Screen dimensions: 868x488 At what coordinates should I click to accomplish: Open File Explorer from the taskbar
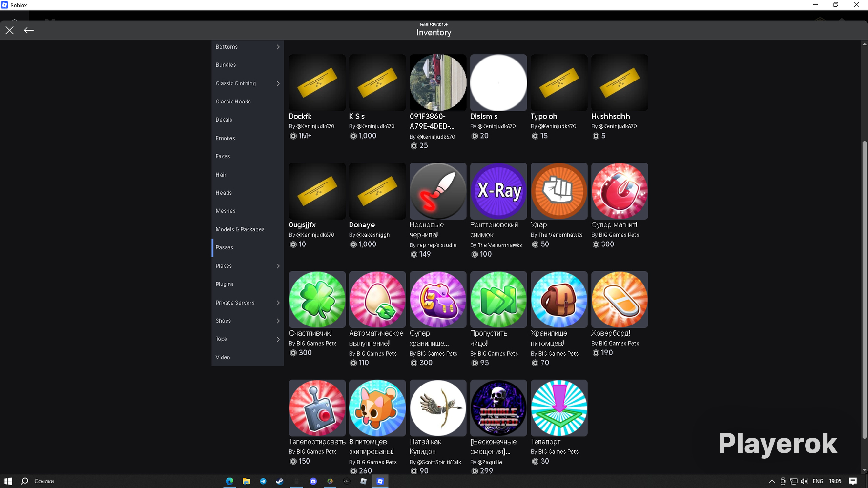pos(247,481)
